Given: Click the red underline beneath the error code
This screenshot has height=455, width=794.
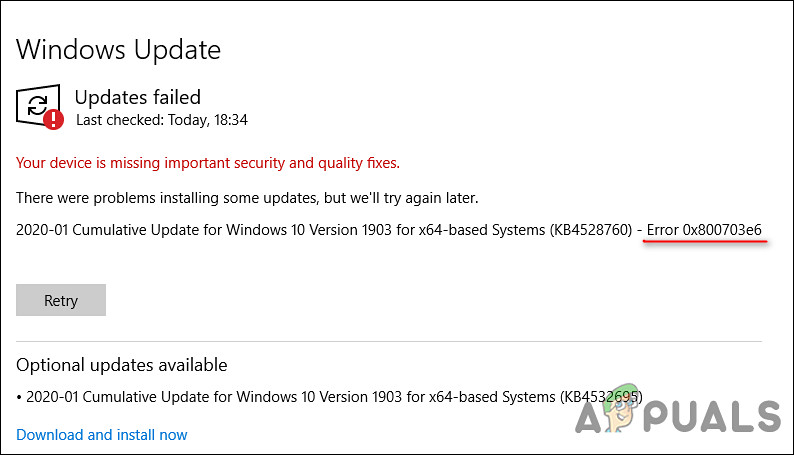Looking at the screenshot, I should pos(706,243).
